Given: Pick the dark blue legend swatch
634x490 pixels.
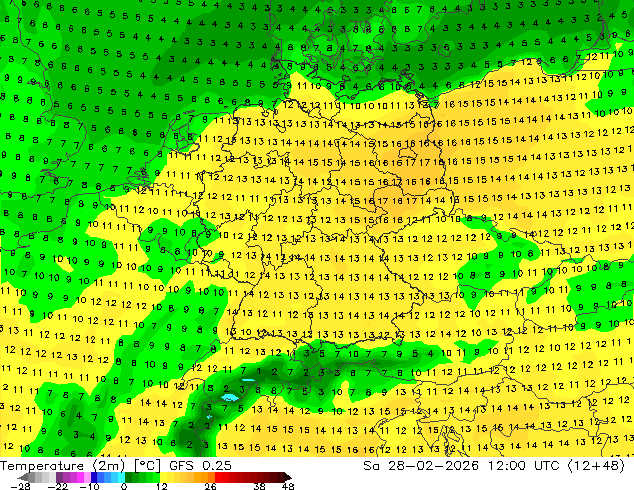Looking at the screenshot, I should point(94,477).
